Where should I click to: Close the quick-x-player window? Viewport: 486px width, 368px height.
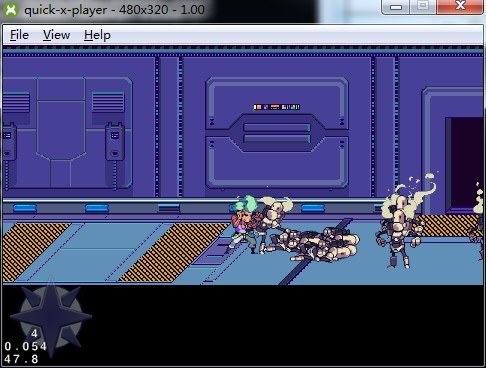460,7
